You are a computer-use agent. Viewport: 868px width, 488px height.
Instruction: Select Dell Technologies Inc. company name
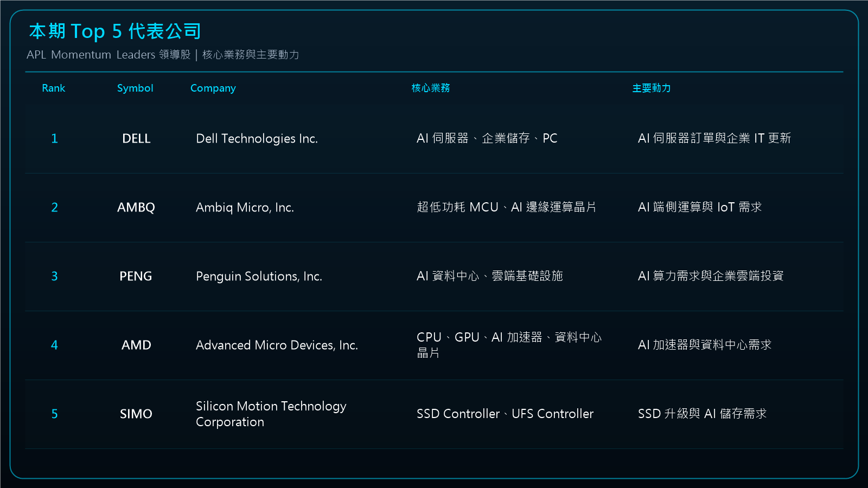coord(257,139)
